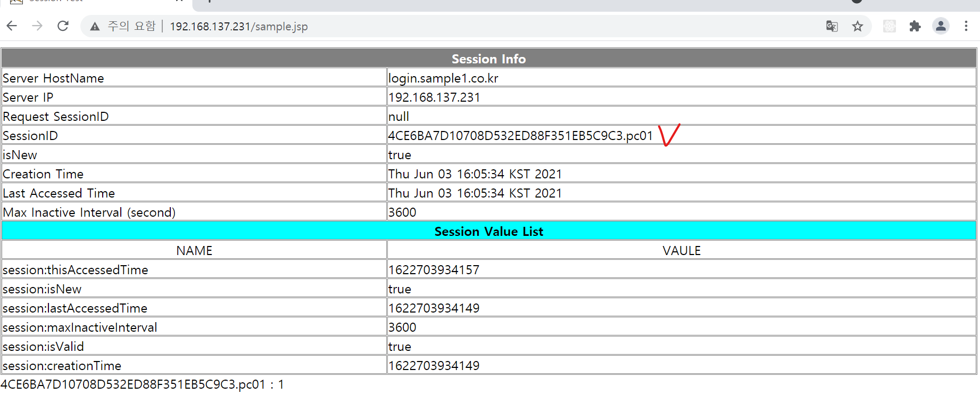980x394 pixels.
Task: Select the Max Inactive Interval value 3600
Action: [x=402, y=212]
